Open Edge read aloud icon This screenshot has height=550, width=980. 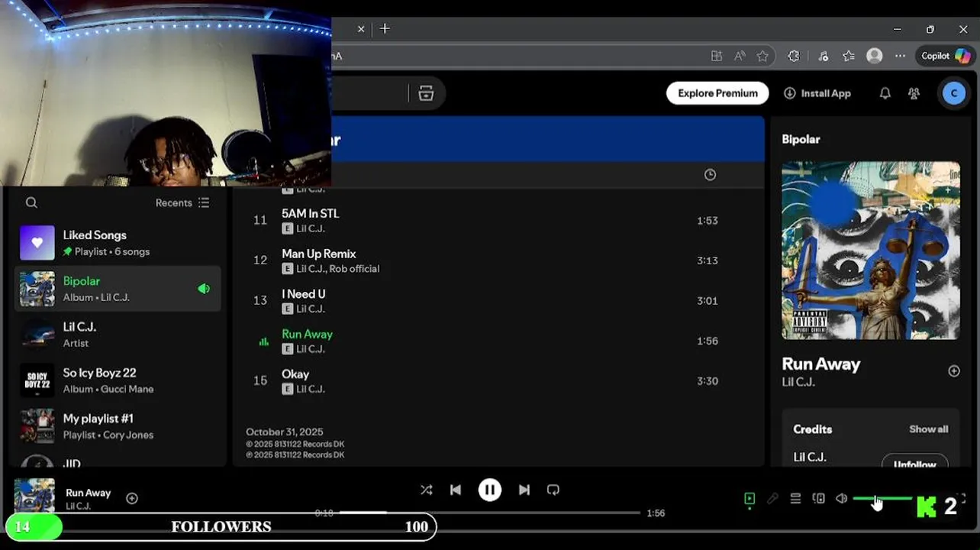pyautogui.click(x=740, y=56)
